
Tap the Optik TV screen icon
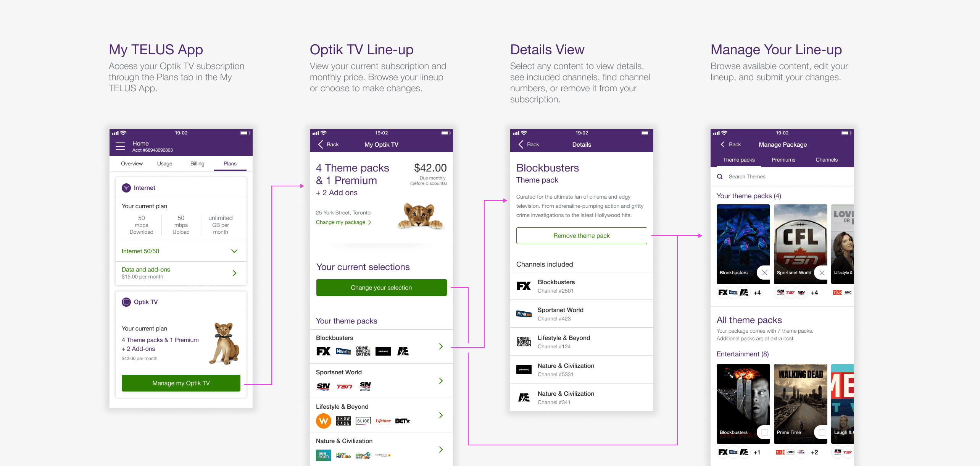point(126,302)
